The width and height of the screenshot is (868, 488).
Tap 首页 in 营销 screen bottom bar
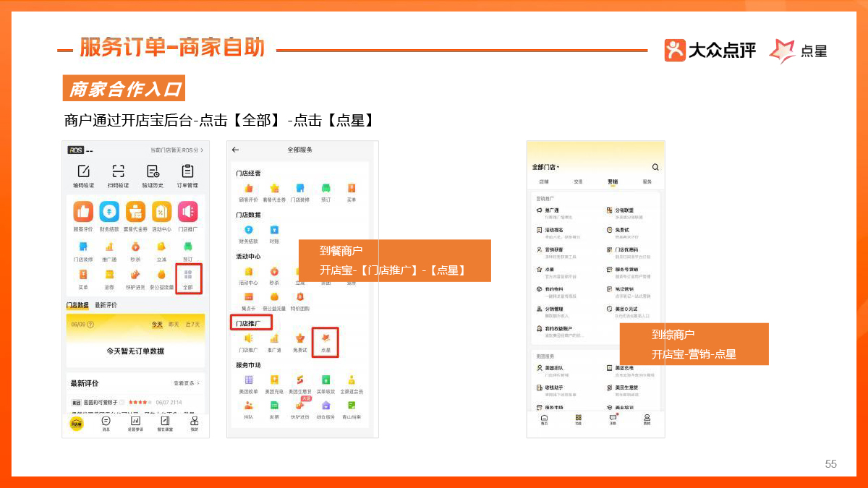pyautogui.click(x=544, y=420)
